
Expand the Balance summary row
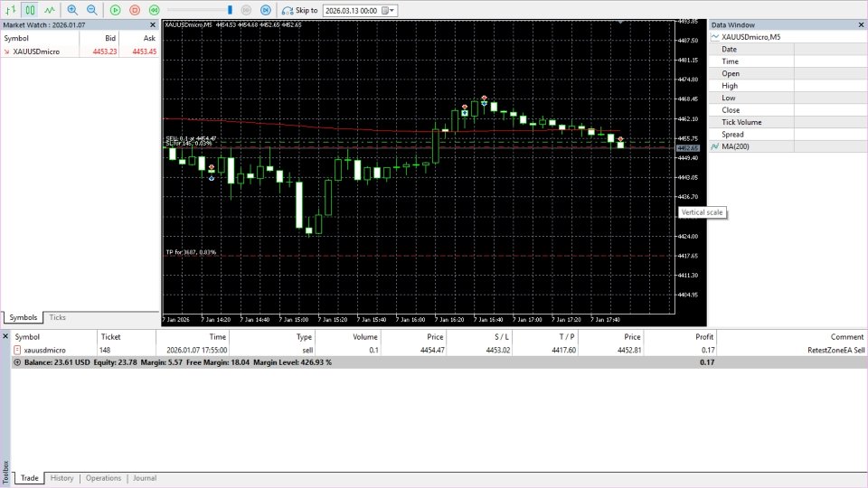click(17, 362)
